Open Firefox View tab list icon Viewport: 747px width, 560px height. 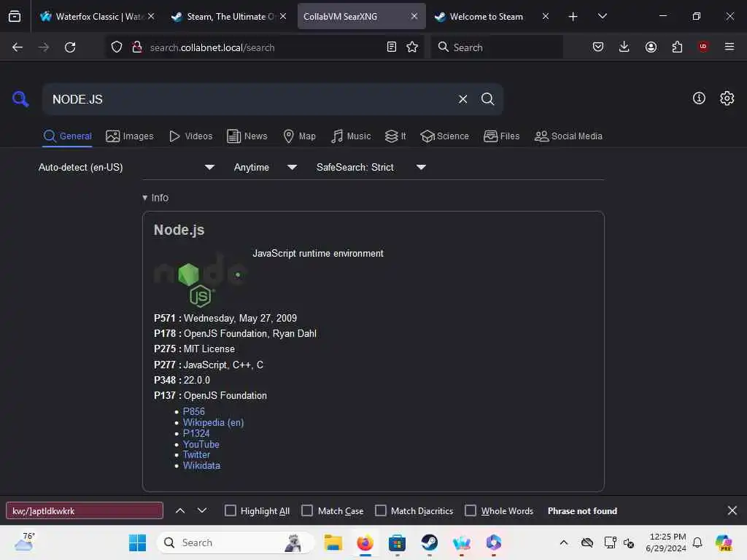click(x=15, y=16)
